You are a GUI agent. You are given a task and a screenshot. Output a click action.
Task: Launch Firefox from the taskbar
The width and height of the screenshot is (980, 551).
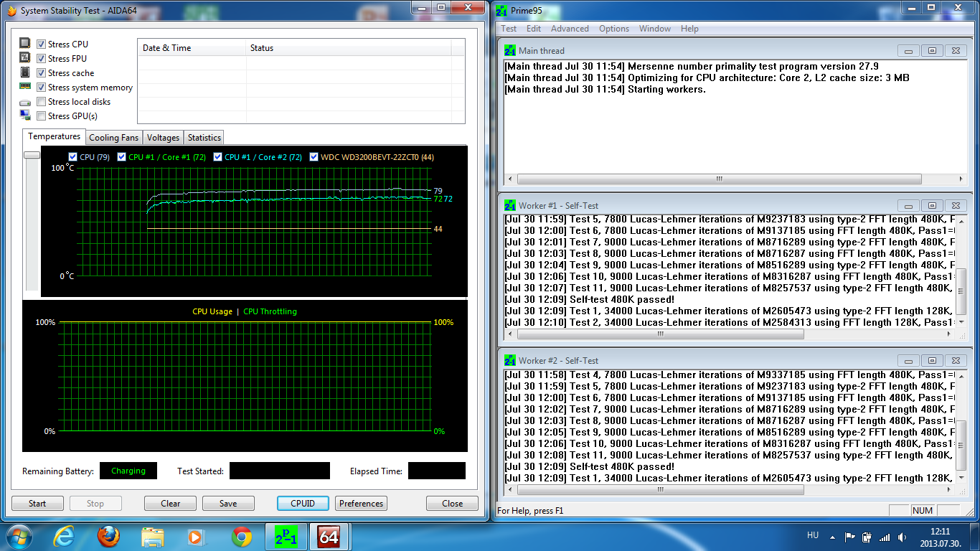(x=108, y=537)
